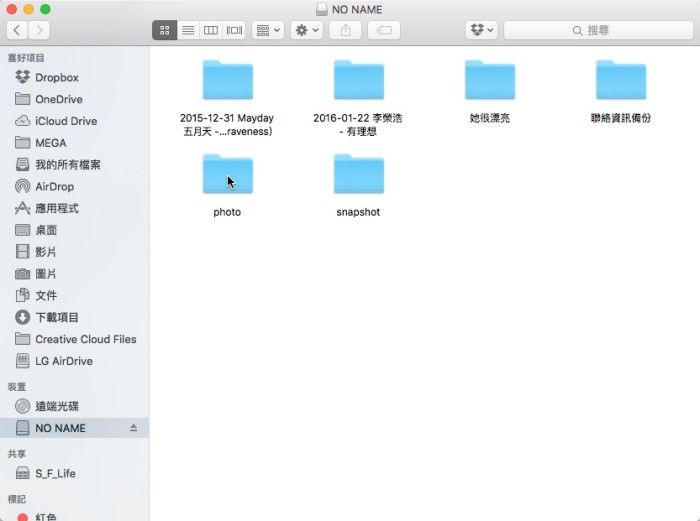This screenshot has height=521, width=700.
Task: Click the Edit Tags toolbar button
Action: point(384,30)
